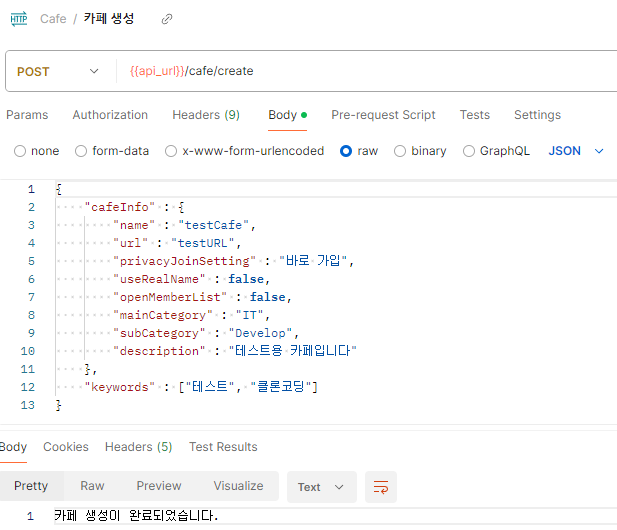Screen dimensions: 617x530
Task: Click the "클론코딩" keyword value
Action: (281, 387)
